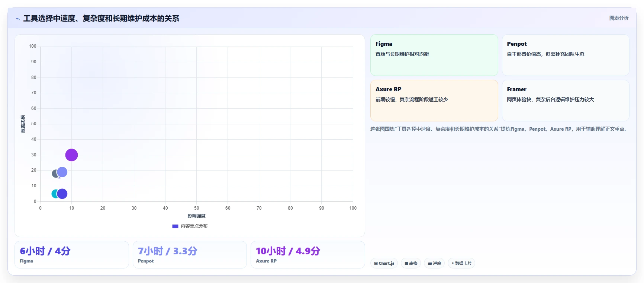
Task: Click the 进度 tag
Action: [434, 263]
